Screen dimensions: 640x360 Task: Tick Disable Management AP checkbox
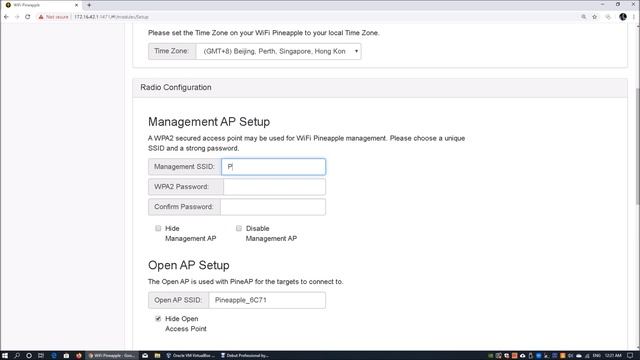[x=239, y=228]
